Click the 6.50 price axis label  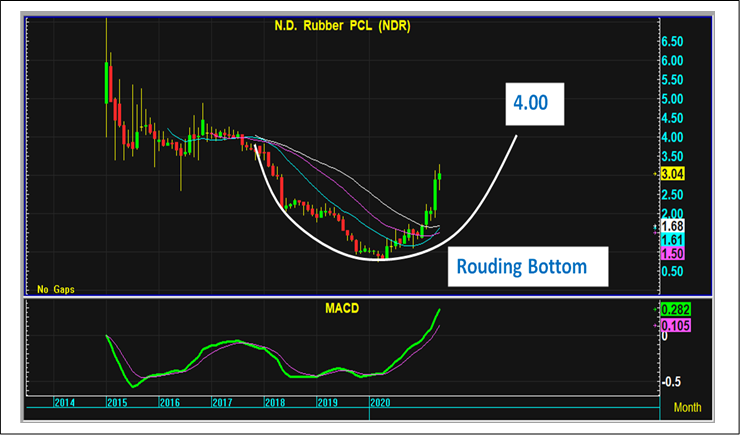point(672,42)
